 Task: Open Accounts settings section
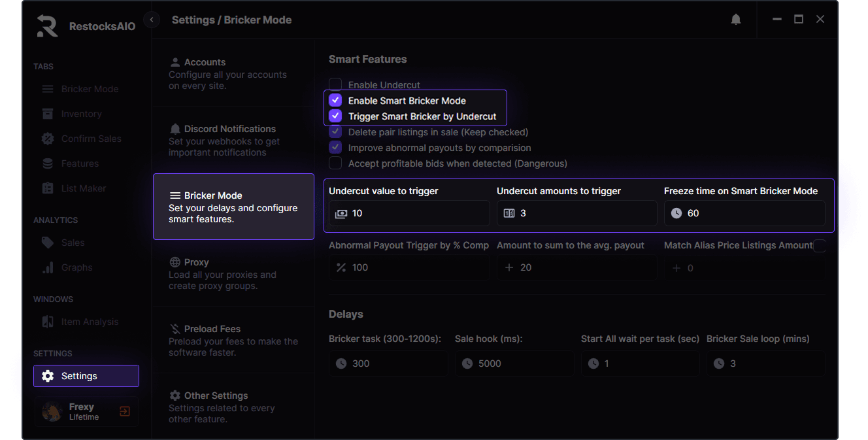click(x=233, y=74)
